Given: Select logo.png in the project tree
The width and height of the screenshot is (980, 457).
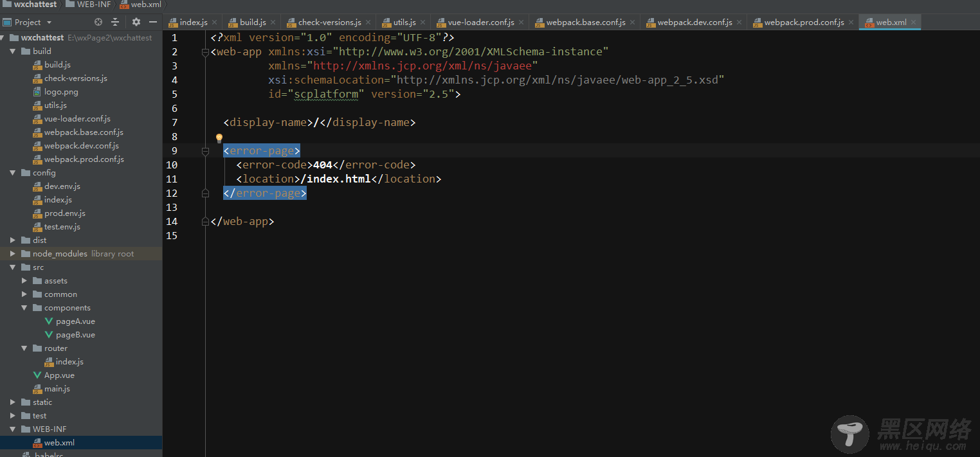Looking at the screenshot, I should pyautogui.click(x=61, y=92).
